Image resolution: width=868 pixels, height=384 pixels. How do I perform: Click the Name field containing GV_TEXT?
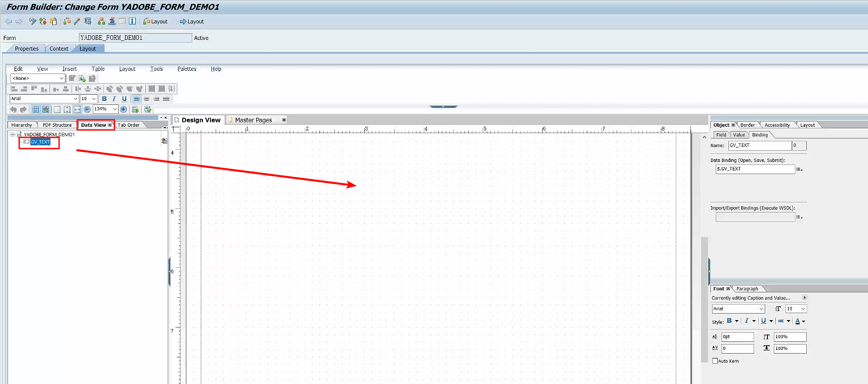pyautogui.click(x=760, y=145)
